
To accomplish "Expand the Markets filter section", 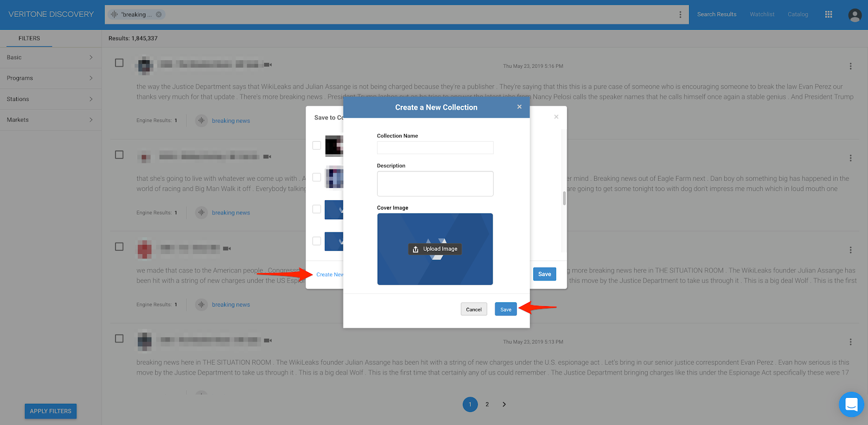I will [50, 120].
